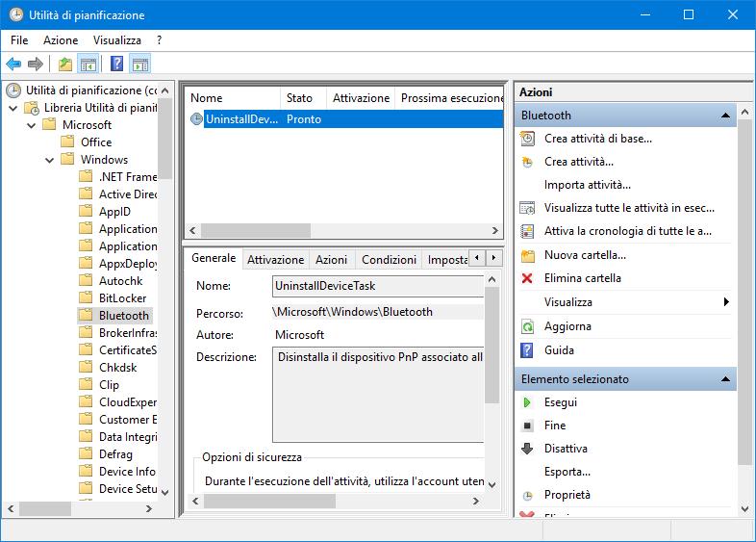This screenshot has height=542, width=756.
Task: Sort by Prossima esecuzione column header
Action: pyautogui.click(x=449, y=98)
